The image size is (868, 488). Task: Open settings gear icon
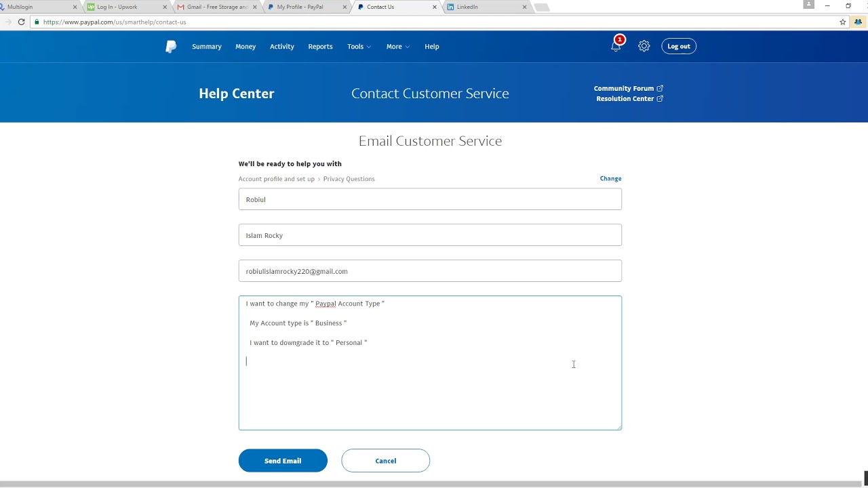(x=644, y=46)
